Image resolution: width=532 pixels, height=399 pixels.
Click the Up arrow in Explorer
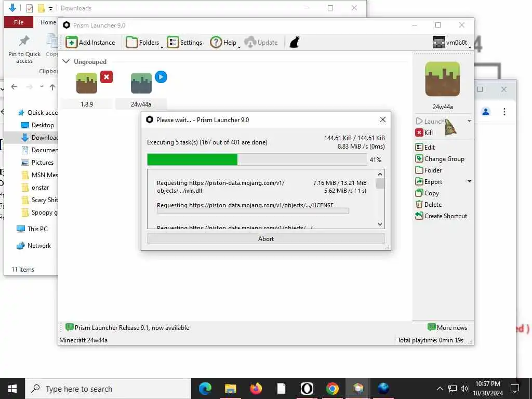52,87
